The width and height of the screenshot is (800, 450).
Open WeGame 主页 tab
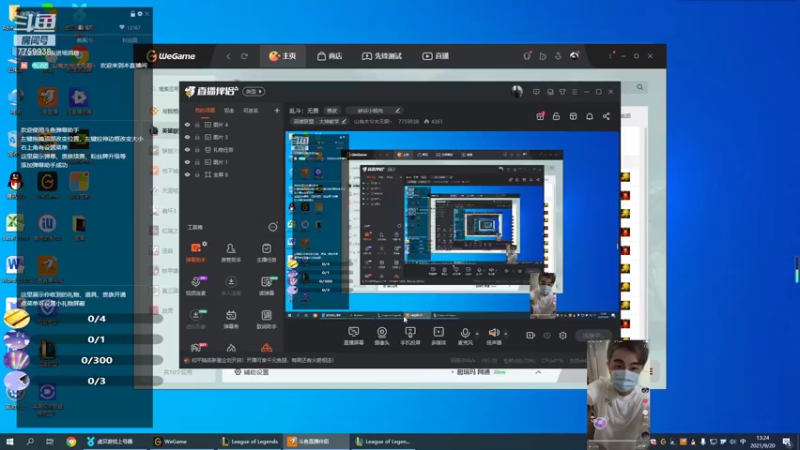click(283, 56)
